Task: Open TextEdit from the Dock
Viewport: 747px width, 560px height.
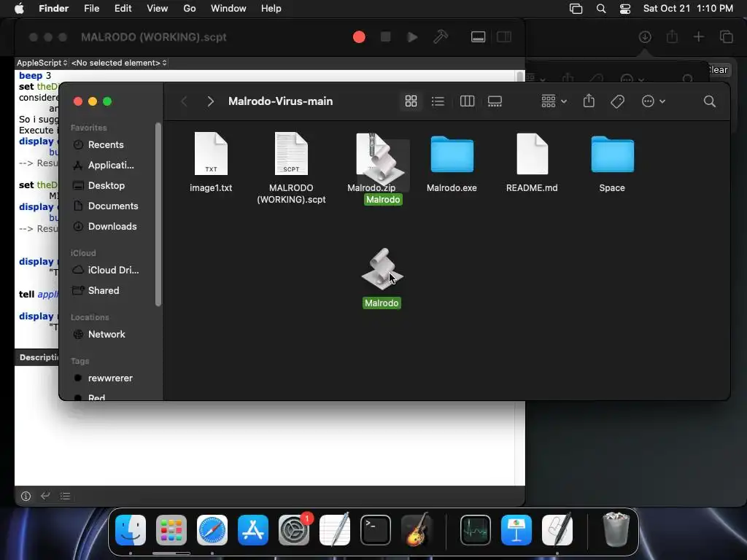Action: point(334,530)
